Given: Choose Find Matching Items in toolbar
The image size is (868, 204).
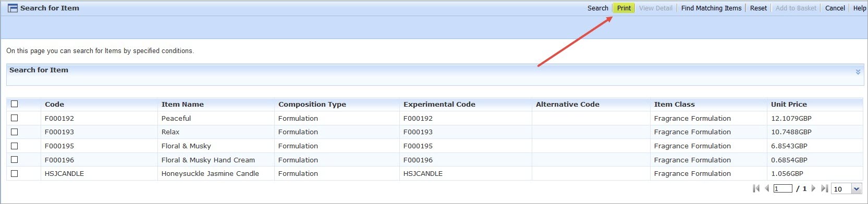Looking at the screenshot, I should click(x=711, y=8).
